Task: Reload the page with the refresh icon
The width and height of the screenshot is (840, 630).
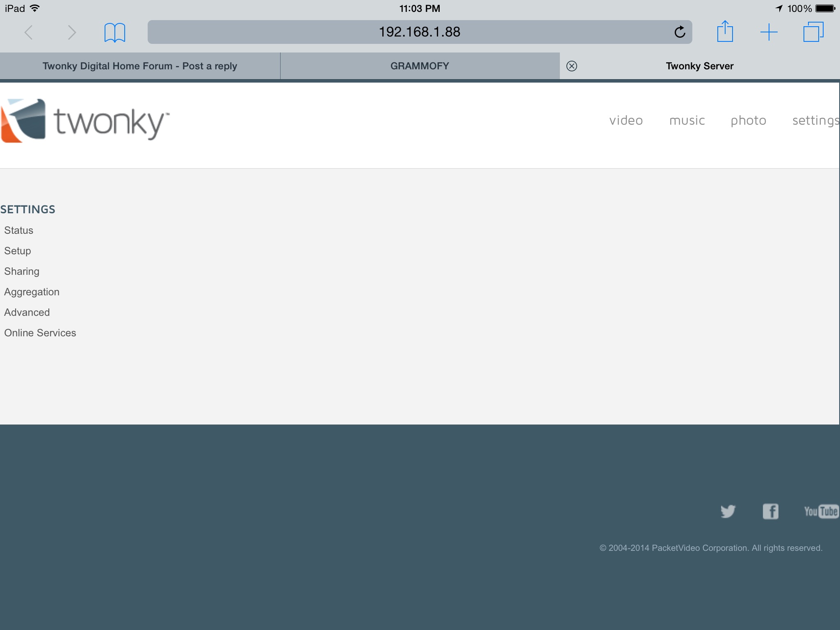Action: click(680, 32)
